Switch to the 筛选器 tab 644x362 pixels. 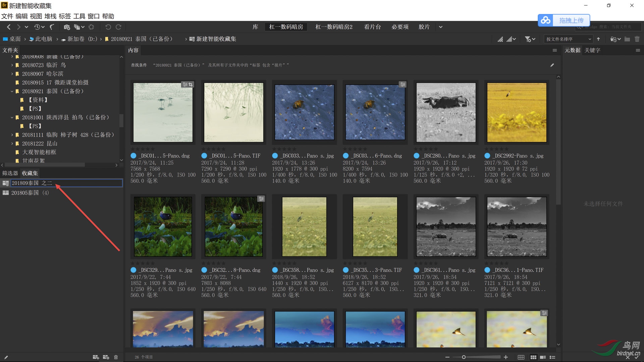10,173
